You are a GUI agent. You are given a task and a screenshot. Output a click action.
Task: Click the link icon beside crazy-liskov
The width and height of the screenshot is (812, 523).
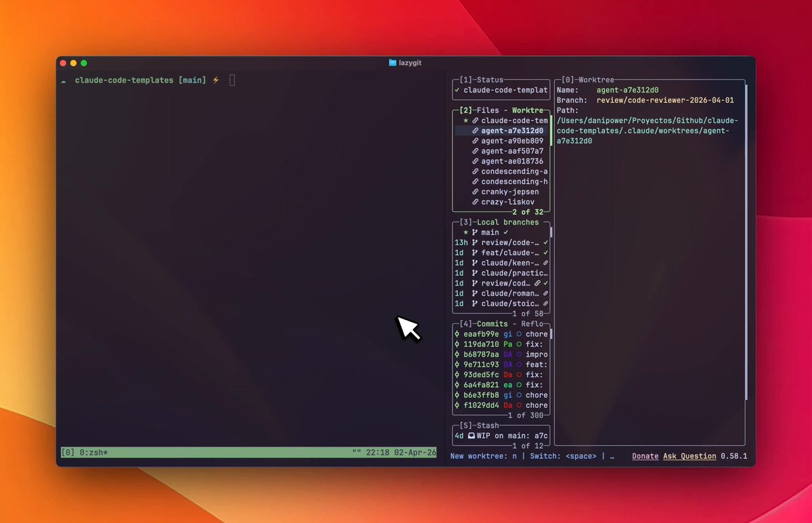coord(475,202)
